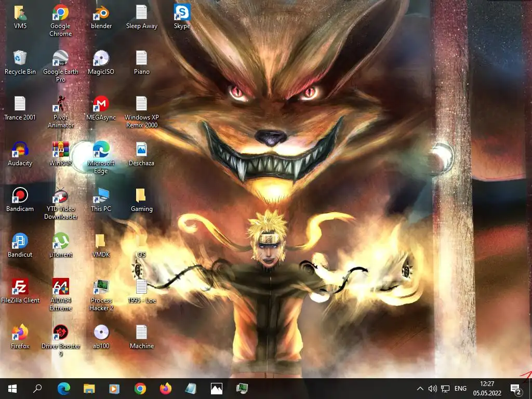Show hidden system tray icons
Image resolution: width=532 pixels, height=399 pixels.
[420, 389]
